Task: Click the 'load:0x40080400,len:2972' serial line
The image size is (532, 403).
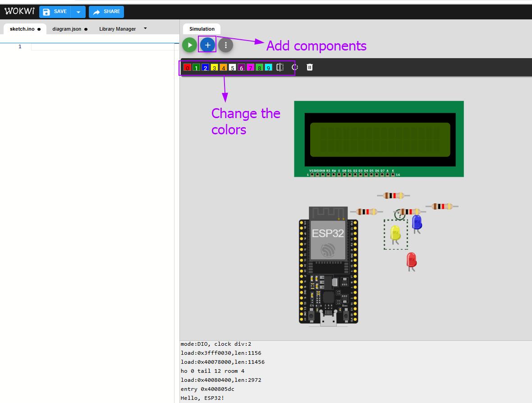Action: point(221,380)
